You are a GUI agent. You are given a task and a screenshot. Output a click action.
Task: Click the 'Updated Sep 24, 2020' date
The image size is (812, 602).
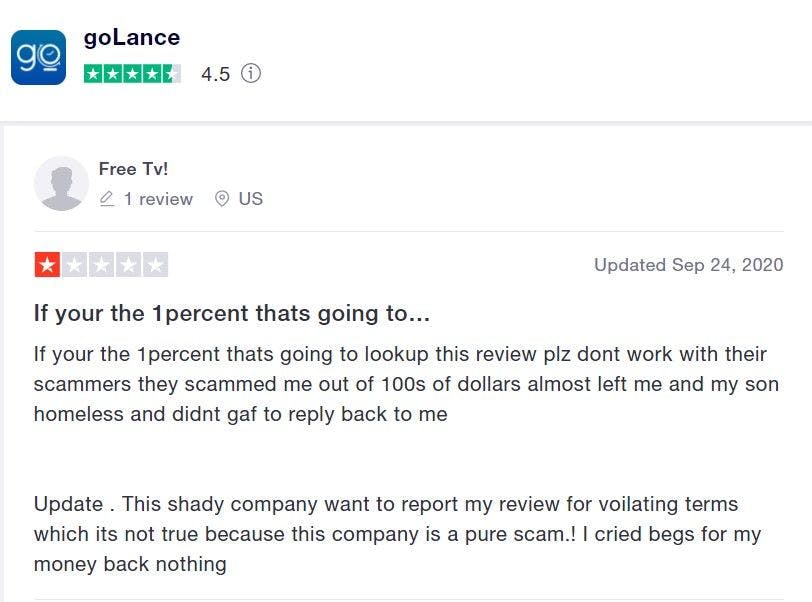(x=688, y=265)
